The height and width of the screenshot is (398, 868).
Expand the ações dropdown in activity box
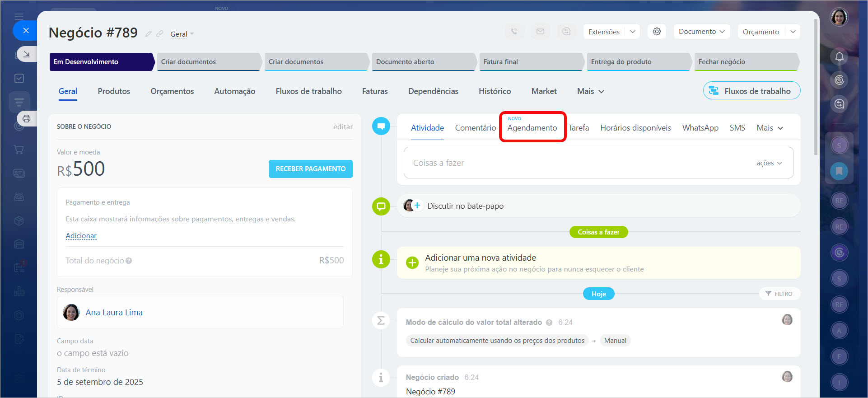pos(769,163)
